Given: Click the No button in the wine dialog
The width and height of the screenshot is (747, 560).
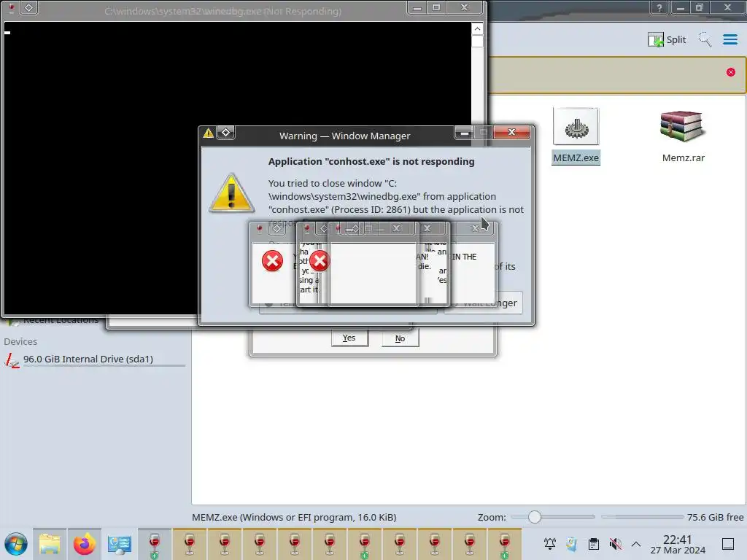Looking at the screenshot, I should pos(400,338).
